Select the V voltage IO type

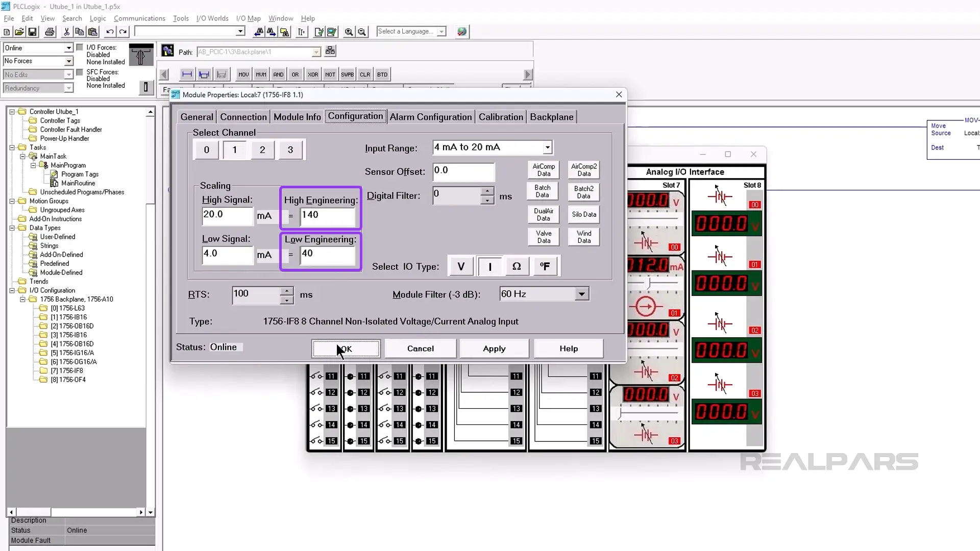(461, 266)
